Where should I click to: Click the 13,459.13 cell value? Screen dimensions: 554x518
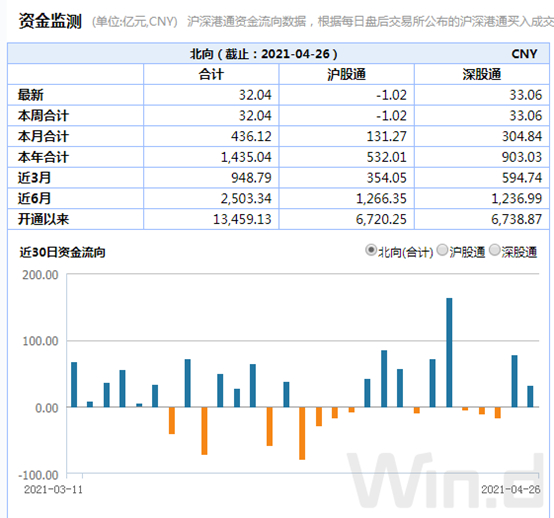click(242, 219)
